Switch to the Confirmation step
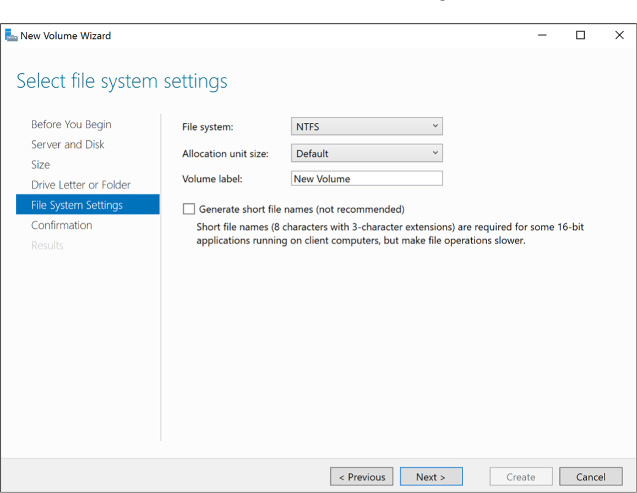Screen dimensions: 637x493 coord(62,225)
